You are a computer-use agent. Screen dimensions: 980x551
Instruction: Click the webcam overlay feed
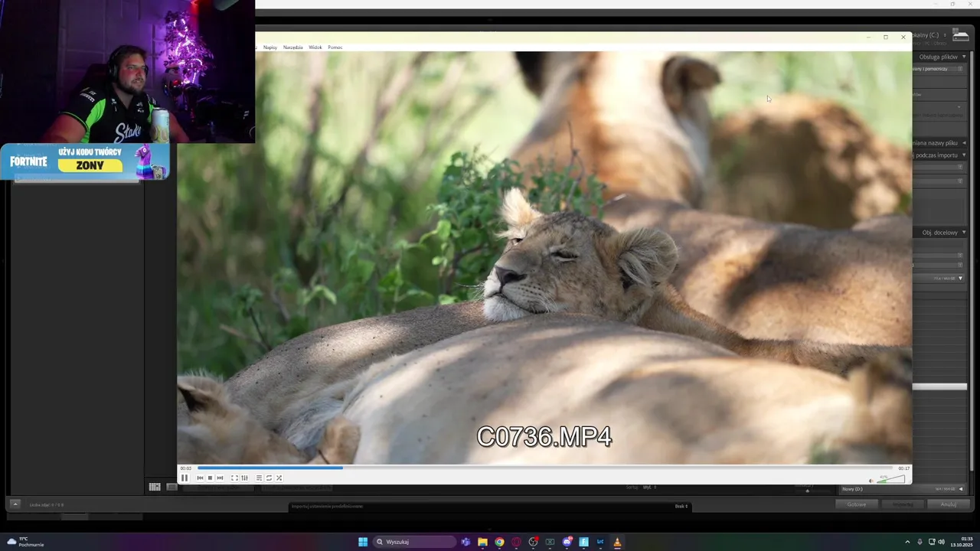coord(127,71)
